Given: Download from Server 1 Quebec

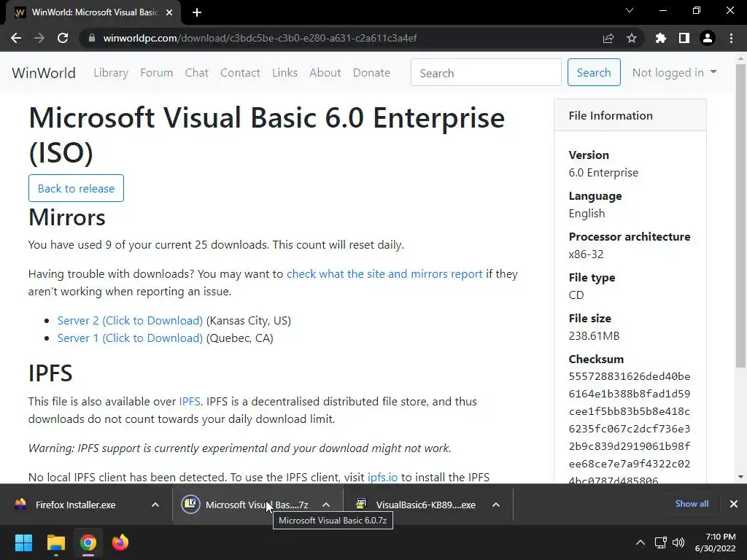Looking at the screenshot, I should [x=130, y=338].
